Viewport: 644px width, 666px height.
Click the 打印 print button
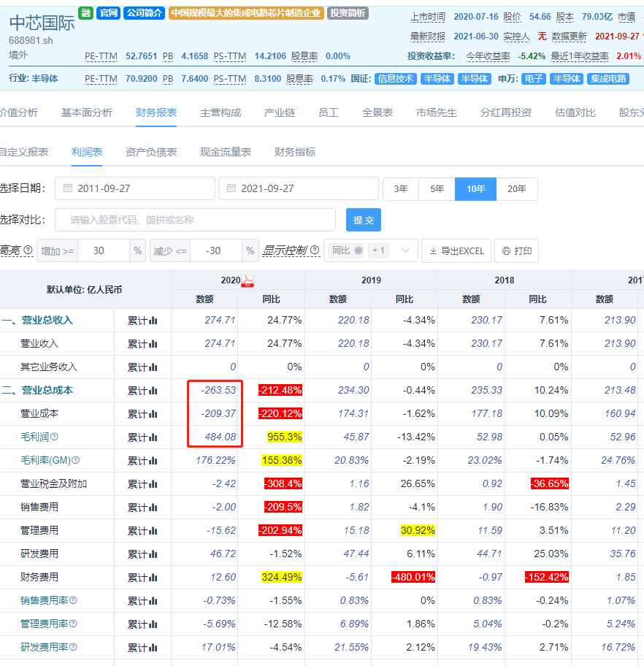516,251
